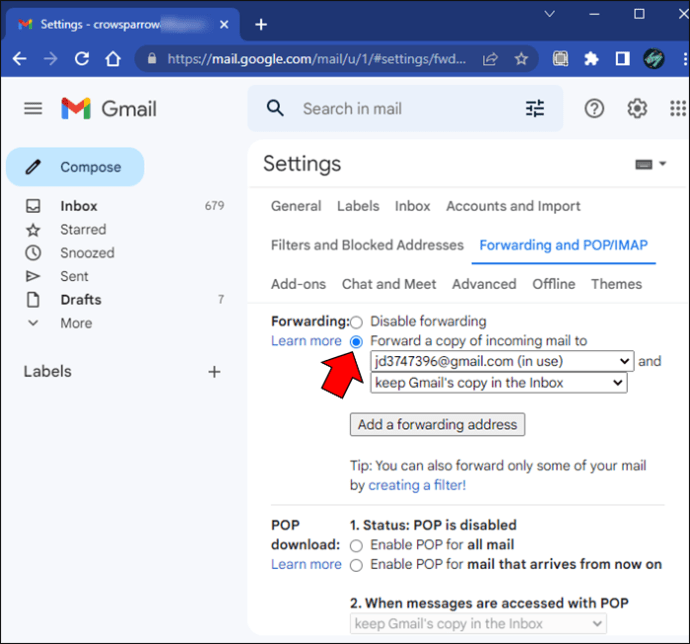Expand More in the left sidebar

75,323
